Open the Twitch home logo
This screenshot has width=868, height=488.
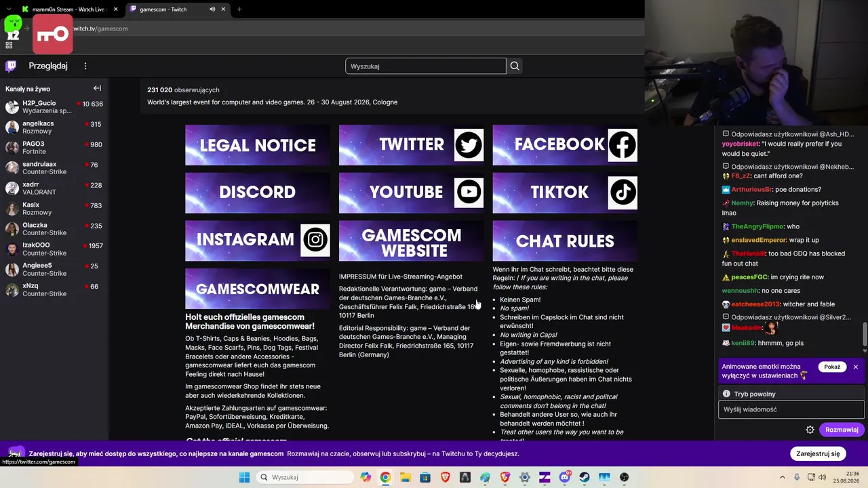[11, 66]
